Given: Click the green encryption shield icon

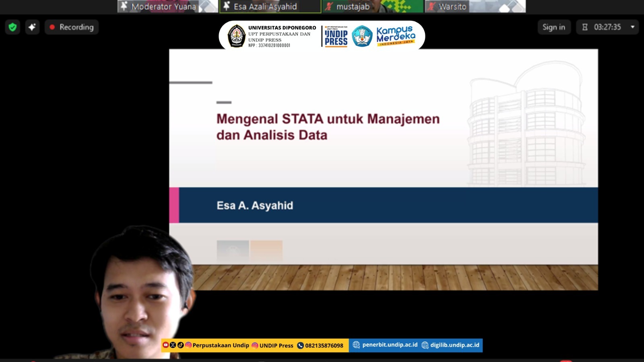Looking at the screenshot, I should pyautogui.click(x=12, y=27).
